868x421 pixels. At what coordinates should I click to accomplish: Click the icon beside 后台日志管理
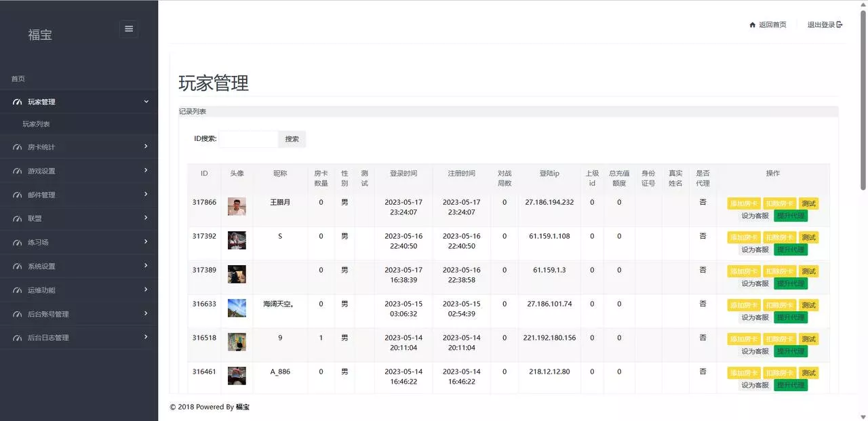point(17,337)
